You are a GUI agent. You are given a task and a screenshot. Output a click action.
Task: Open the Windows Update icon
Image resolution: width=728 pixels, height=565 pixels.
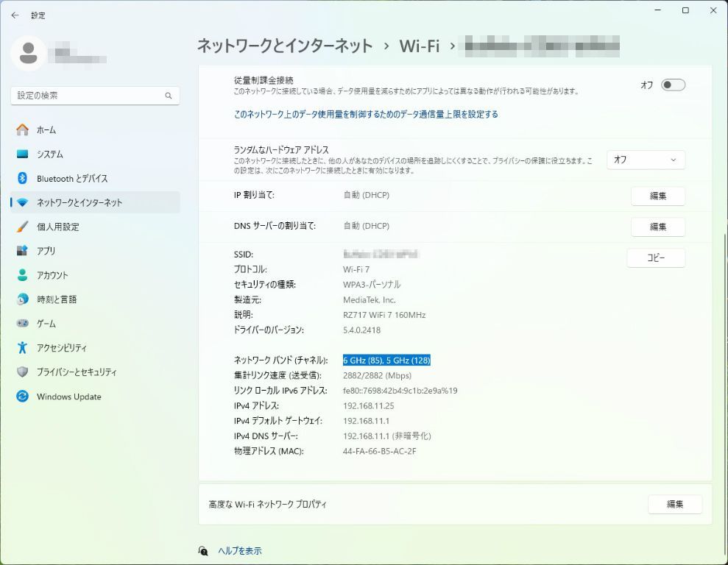pos(22,397)
